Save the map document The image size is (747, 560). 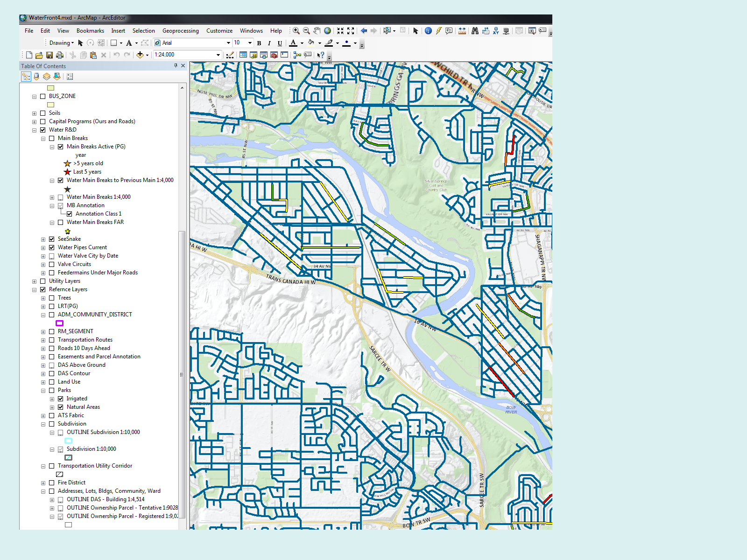point(49,55)
